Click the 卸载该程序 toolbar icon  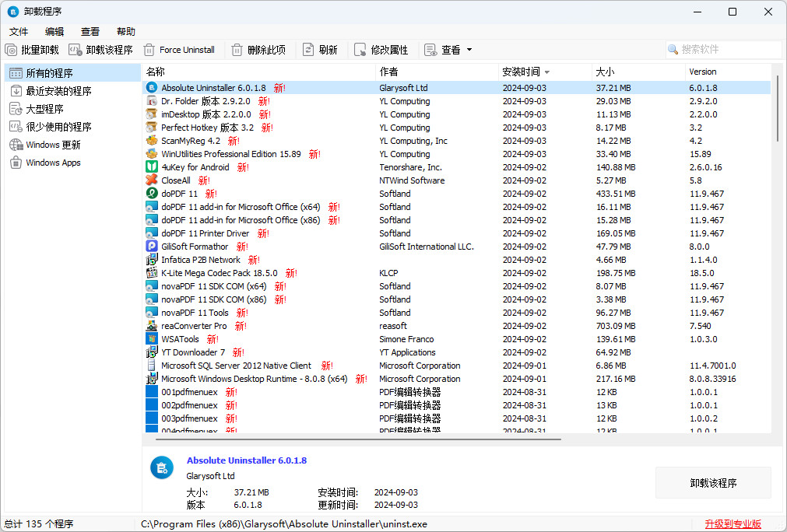pyautogui.click(x=76, y=50)
